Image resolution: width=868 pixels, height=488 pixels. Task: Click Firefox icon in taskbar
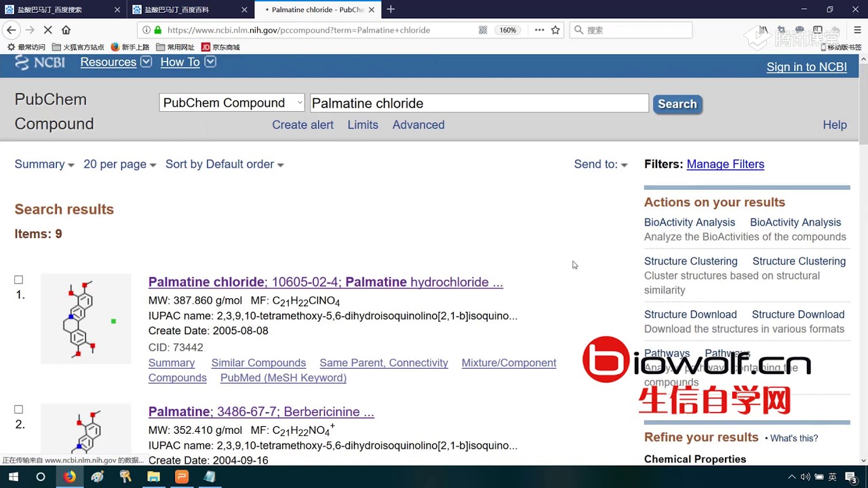point(69,476)
